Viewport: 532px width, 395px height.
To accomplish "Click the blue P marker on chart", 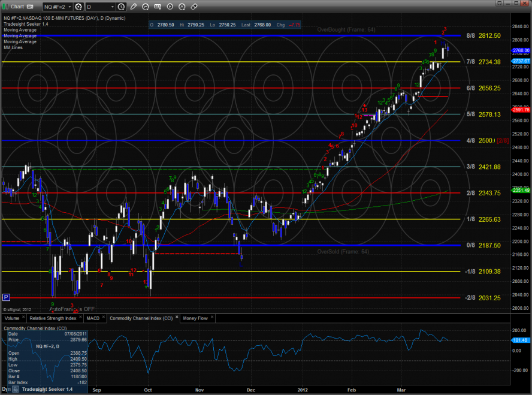I will pos(6,297).
